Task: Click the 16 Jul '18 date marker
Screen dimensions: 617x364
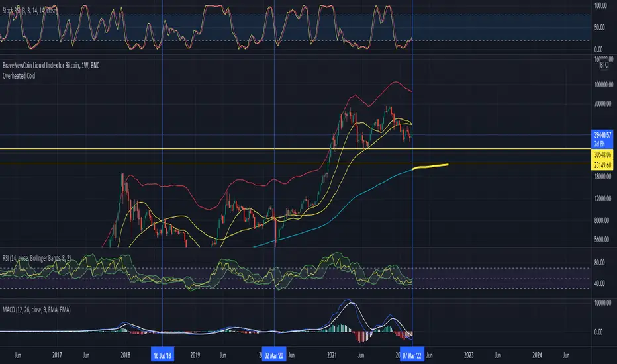Action: (x=162, y=356)
